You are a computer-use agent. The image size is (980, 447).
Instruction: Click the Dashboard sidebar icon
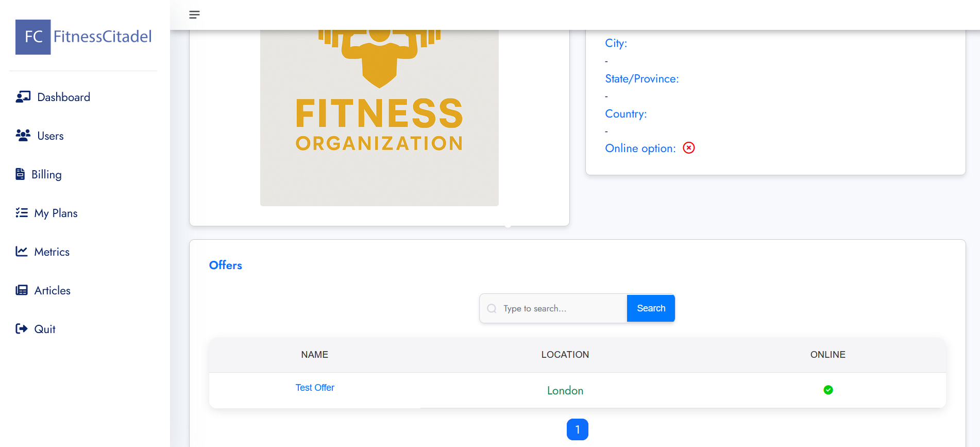[23, 97]
